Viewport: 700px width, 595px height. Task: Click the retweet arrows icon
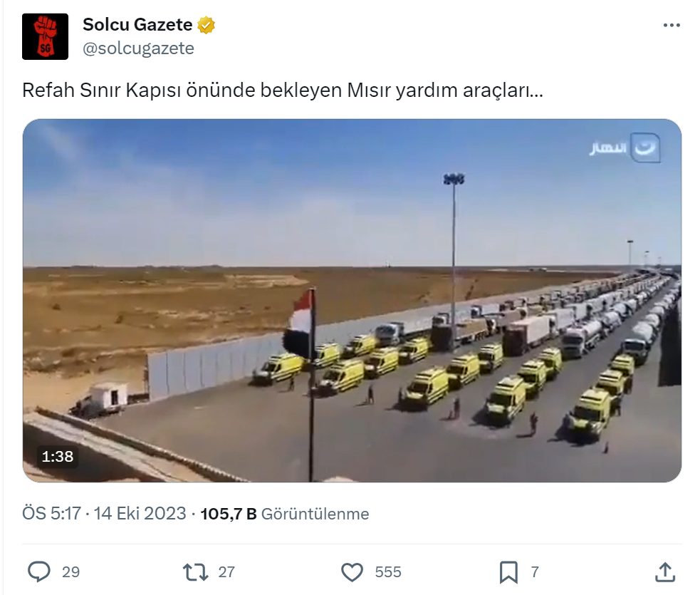pos(195,571)
